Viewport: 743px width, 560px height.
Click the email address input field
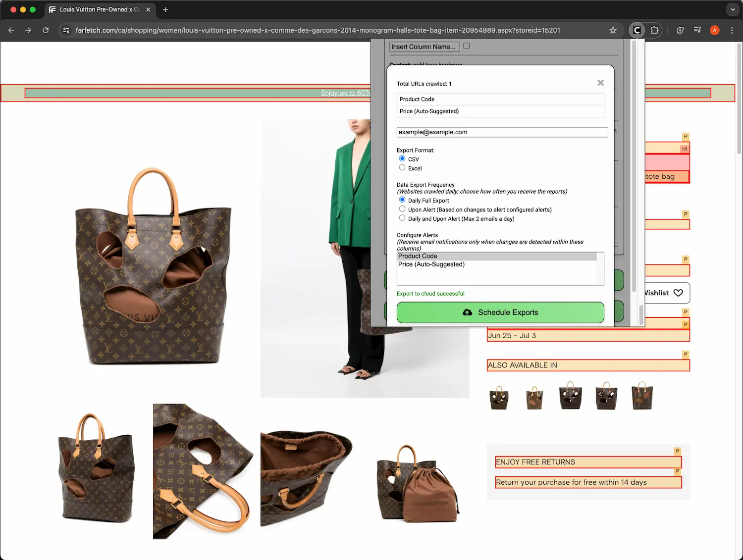(x=502, y=132)
